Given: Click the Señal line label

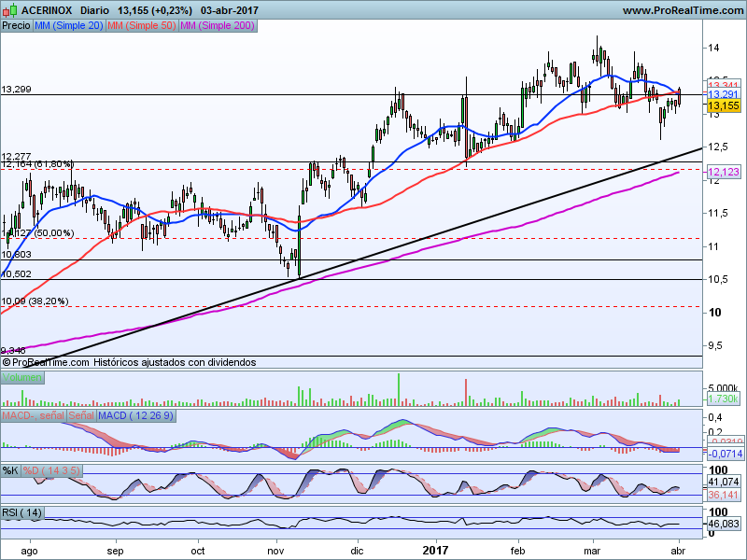Looking at the screenshot, I should point(81,415).
